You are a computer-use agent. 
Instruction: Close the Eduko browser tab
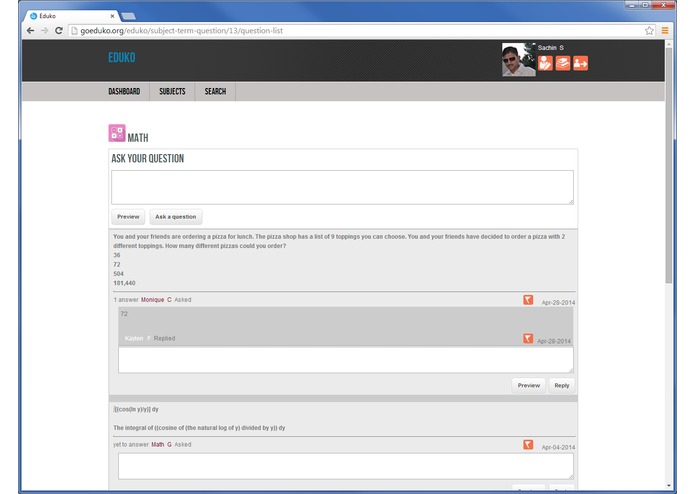(x=112, y=16)
